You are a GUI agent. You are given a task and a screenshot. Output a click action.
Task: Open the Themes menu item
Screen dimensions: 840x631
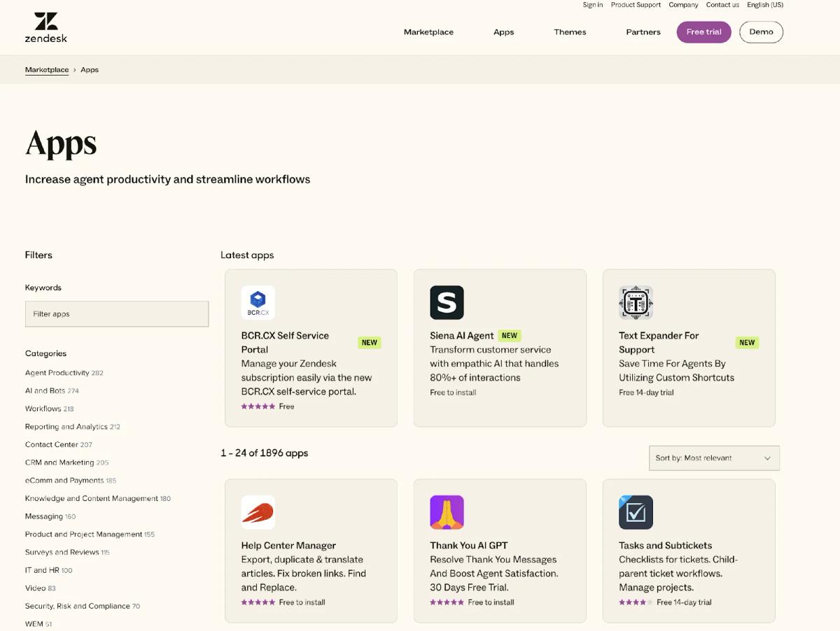[570, 32]
